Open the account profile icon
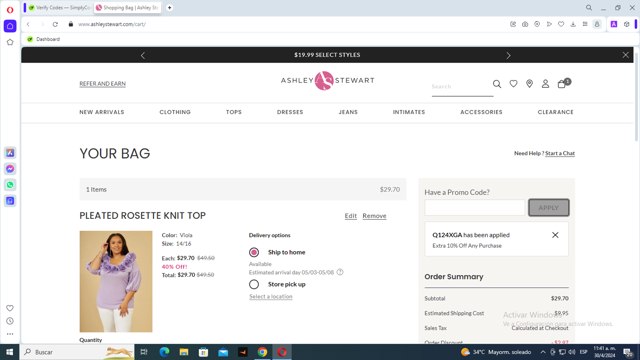Viewport: 640px width, 360px height. [x=545, y=84]
